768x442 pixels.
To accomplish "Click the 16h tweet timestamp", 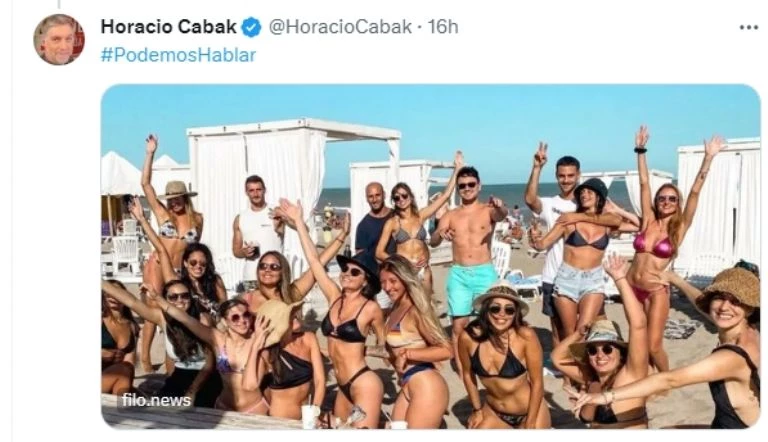I will 443,27.
